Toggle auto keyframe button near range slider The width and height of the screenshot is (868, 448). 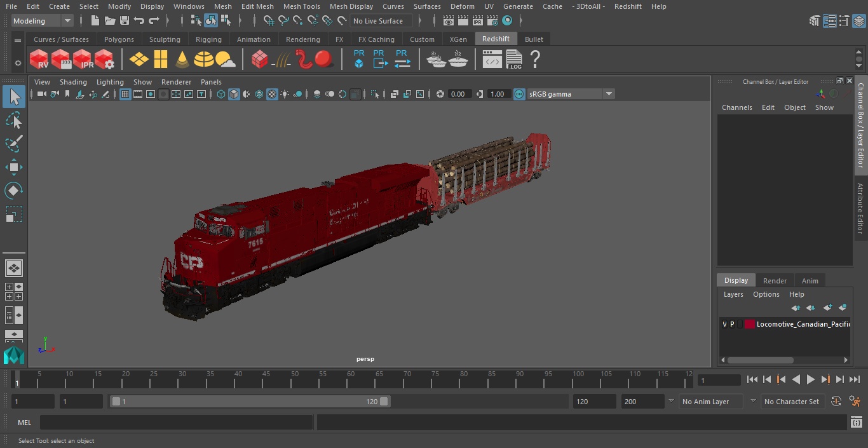(836, 401)
